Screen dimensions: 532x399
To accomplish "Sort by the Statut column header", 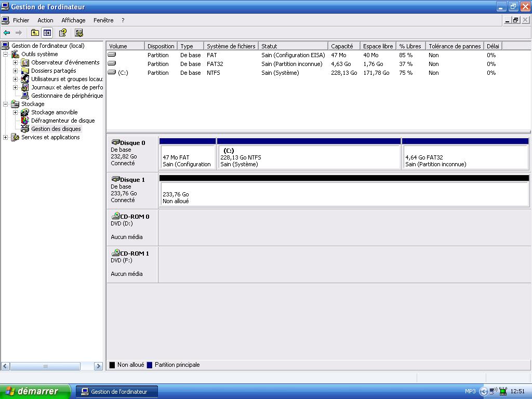I will click(x=293, y=46).
